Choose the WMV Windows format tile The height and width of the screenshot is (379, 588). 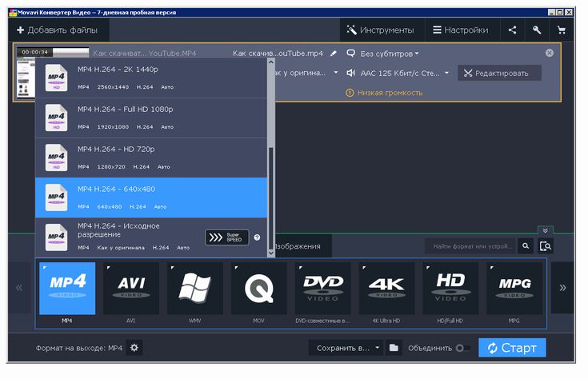pyautogui.click(x=195, y=289)
